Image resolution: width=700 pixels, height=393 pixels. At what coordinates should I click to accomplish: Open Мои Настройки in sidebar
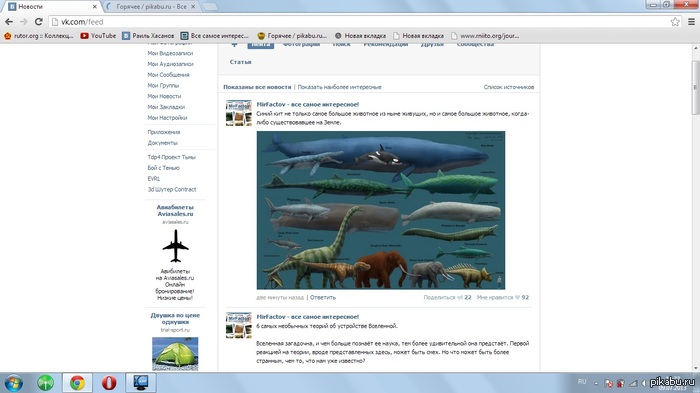tap(167, 117)
